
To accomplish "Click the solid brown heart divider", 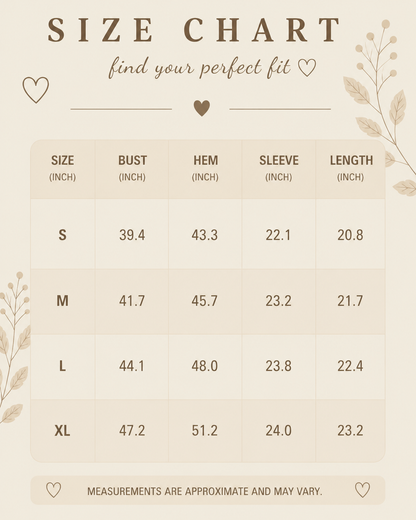I will pos(202,108).
